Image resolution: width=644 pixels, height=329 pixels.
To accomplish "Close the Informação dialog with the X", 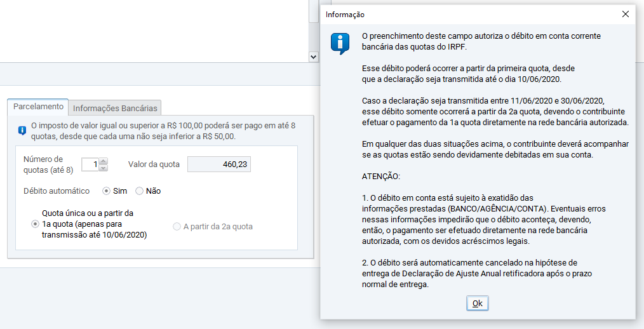I will pos(625,14).
